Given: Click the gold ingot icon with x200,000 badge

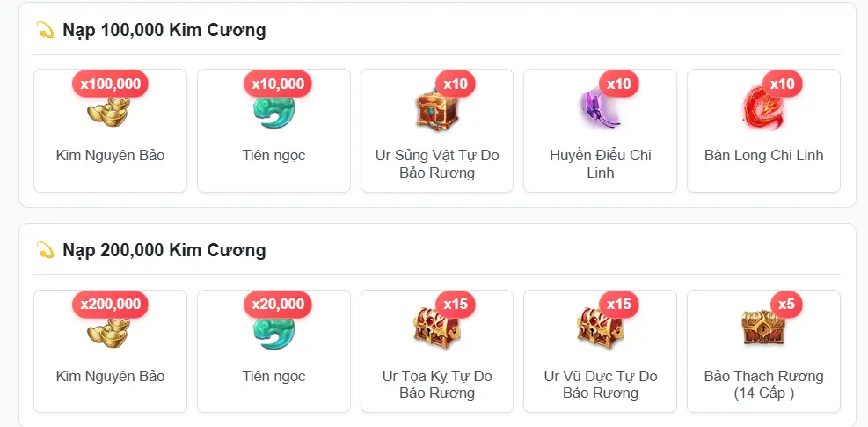Looking at the screenshot, I should point(108,332).
